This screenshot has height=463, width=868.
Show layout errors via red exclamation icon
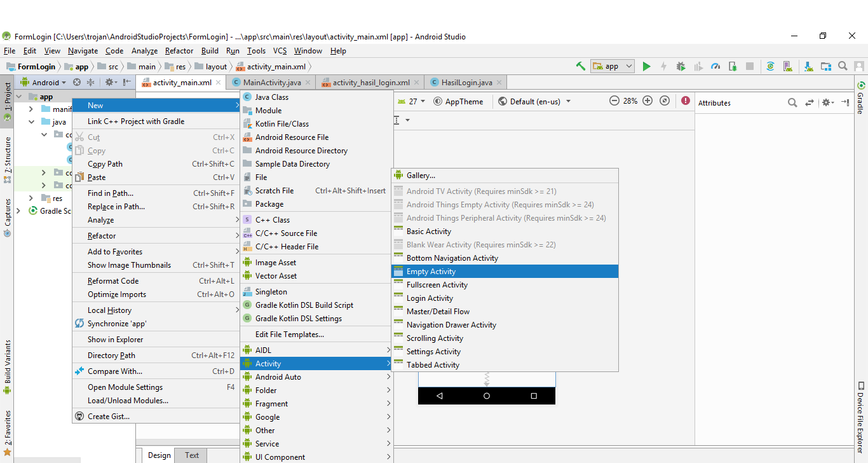[x=685, y=102]
